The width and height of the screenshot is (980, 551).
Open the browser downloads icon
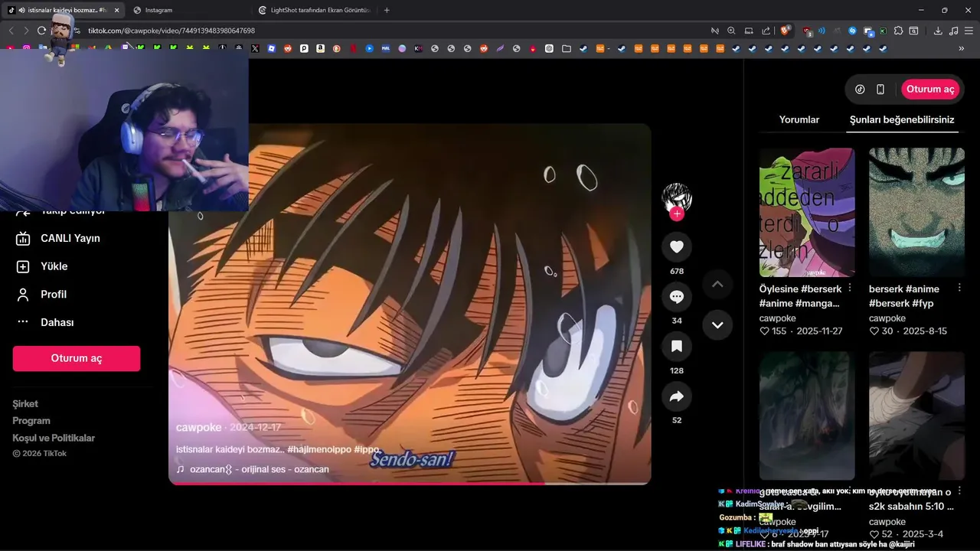pyautogui.click(x=938, y=31)
